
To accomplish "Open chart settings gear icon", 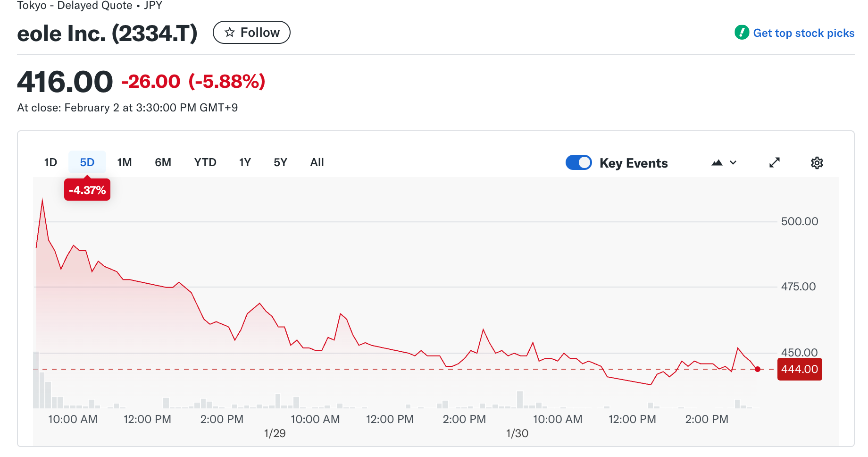I will 817,163.
